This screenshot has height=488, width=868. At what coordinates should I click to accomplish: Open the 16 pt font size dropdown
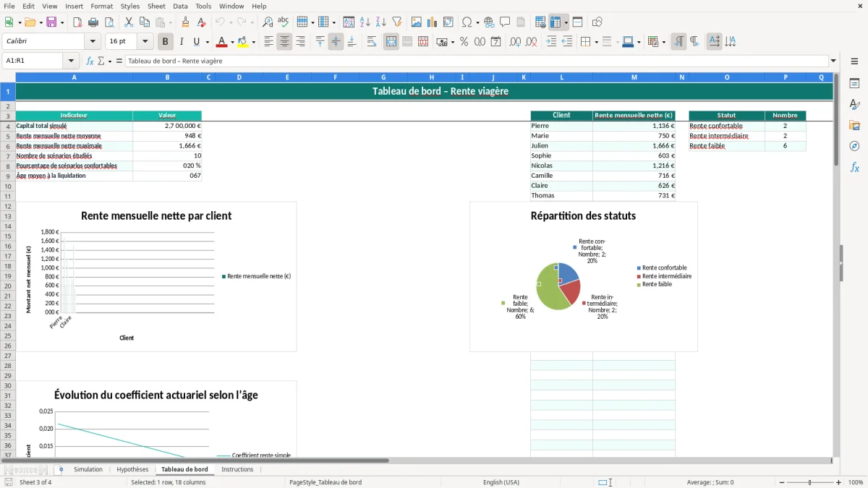pos(145,42)
